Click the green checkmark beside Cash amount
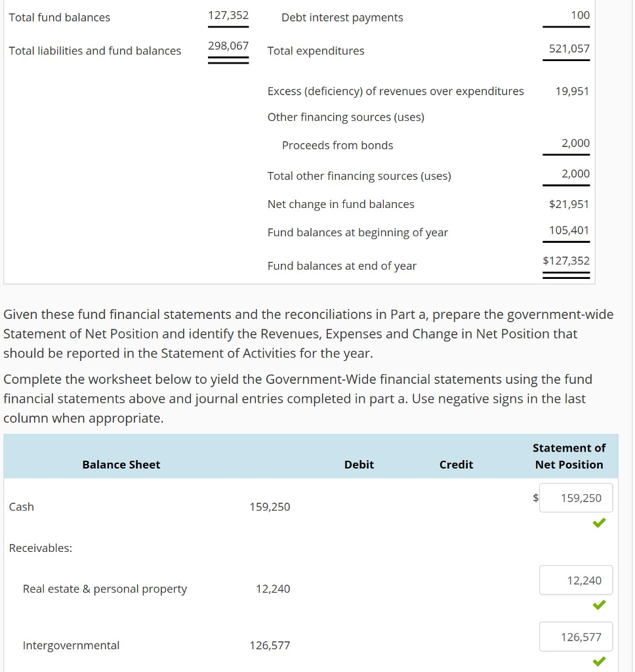 pyautogui.click(x=598, y=523)
